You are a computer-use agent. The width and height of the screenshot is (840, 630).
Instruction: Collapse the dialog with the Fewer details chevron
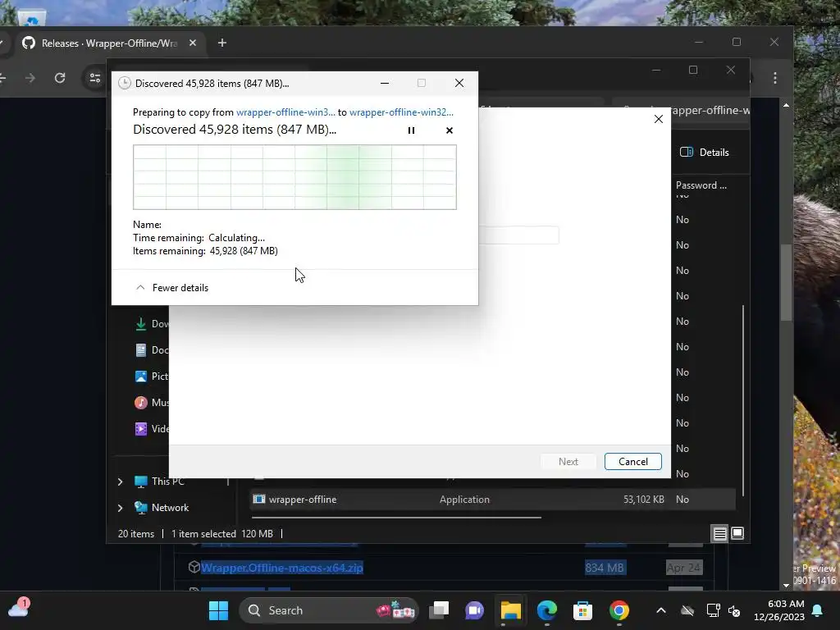(140, 288)
